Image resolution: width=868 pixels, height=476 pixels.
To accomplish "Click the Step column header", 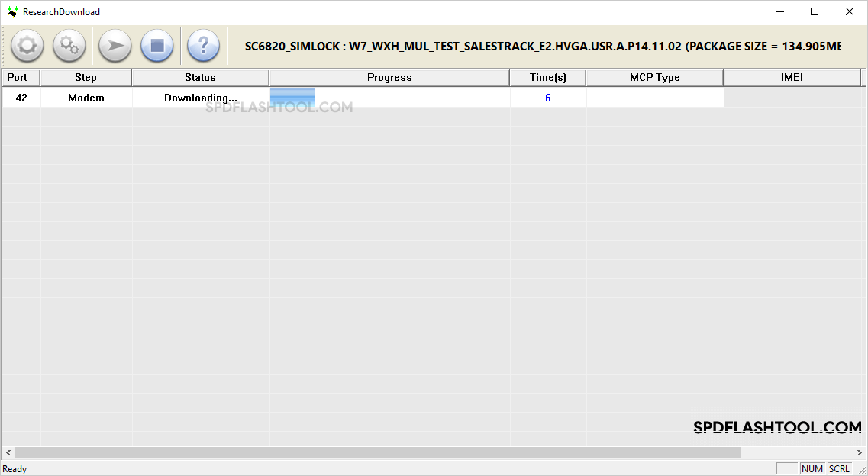I will point(86,77).
